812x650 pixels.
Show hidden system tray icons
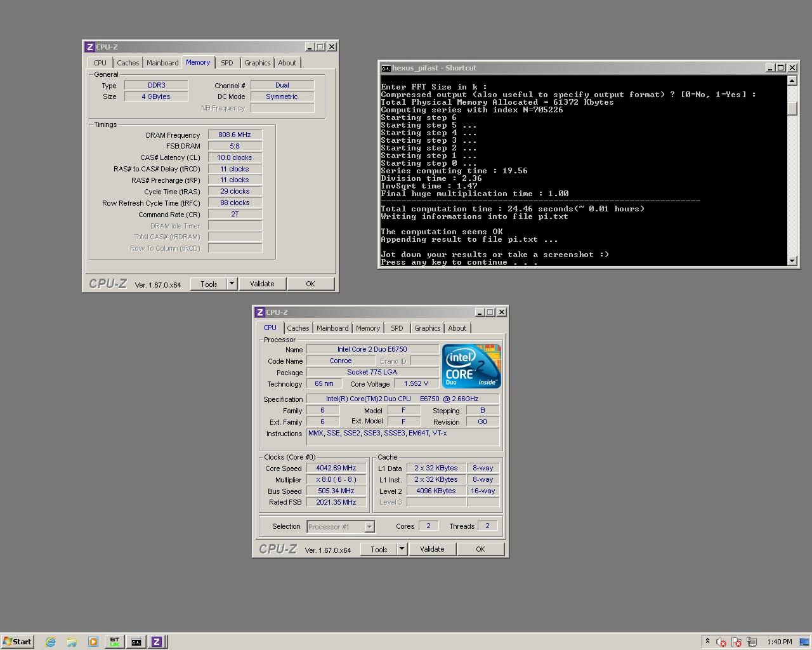click(708, 642)
